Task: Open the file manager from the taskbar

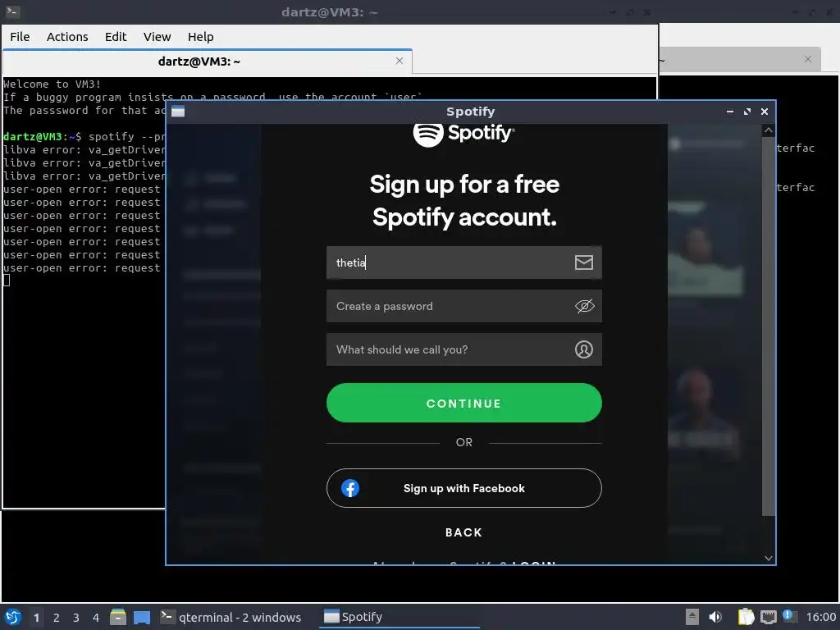Action: tap(118, 617)
